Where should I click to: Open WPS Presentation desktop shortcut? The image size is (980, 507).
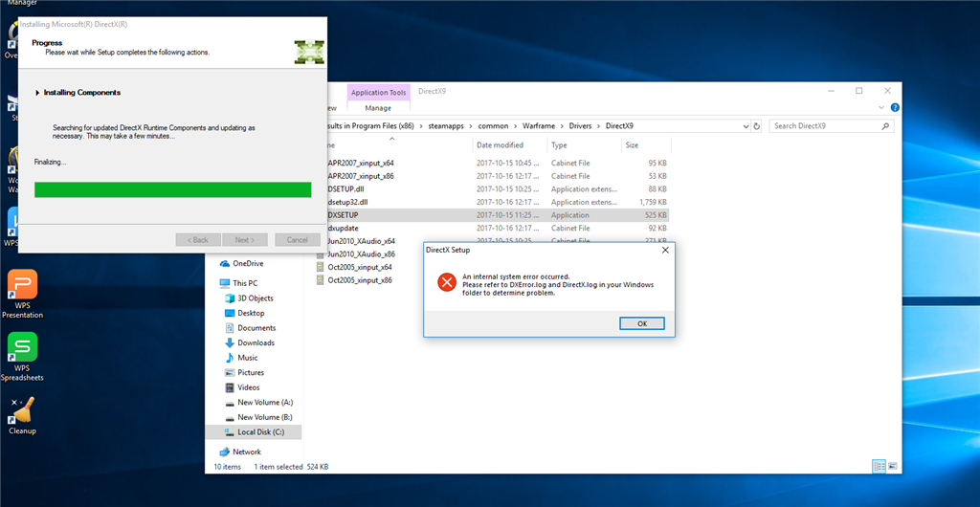pyautogui.click(x=23, y=294)
